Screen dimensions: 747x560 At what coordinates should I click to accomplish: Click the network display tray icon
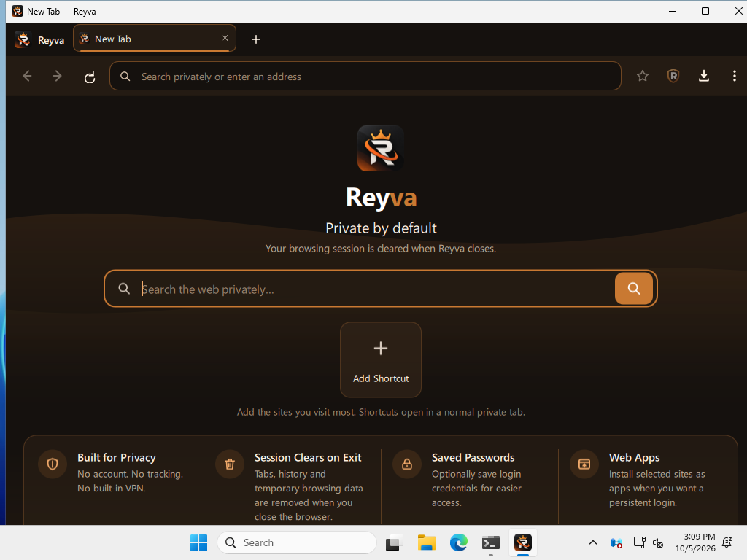pos(639,542)
